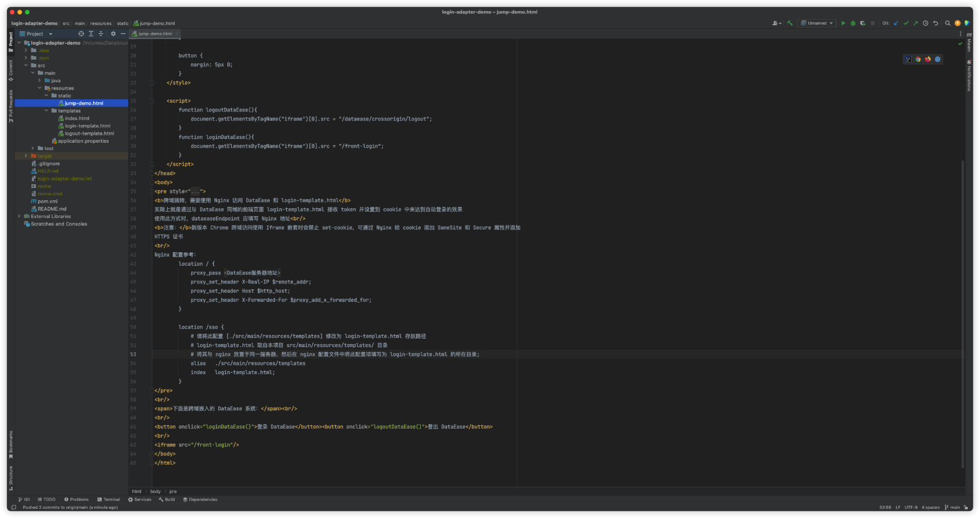Viewport: 980px width, 518px height.
Task: Expand the .idea folder
Action: tap(26, 50)
